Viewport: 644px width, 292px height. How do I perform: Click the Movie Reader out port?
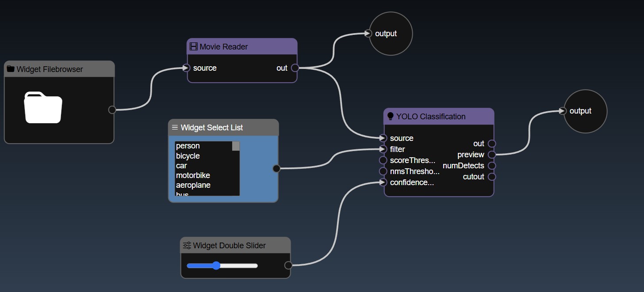point(295,68)
